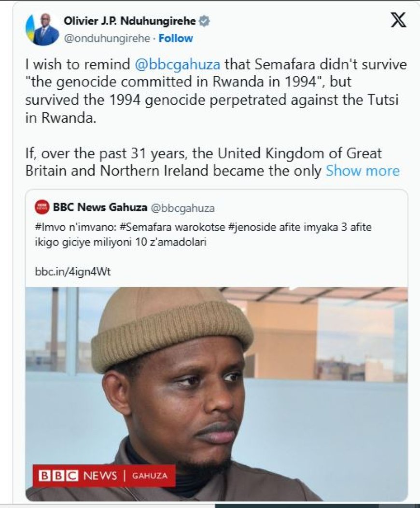This screenshot has width=420, height=508.
Task: Click the BBC News Gahuza watermark on photo
Action: [104, 476]
